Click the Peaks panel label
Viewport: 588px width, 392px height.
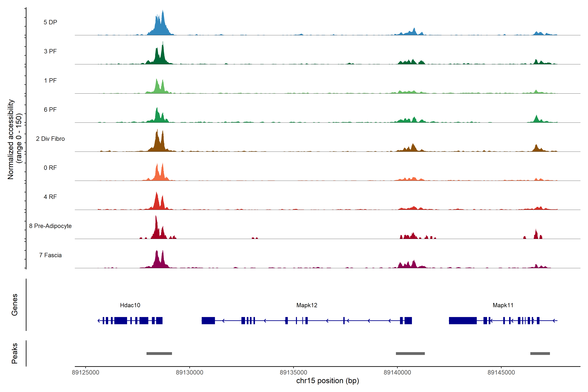[15, 353]
